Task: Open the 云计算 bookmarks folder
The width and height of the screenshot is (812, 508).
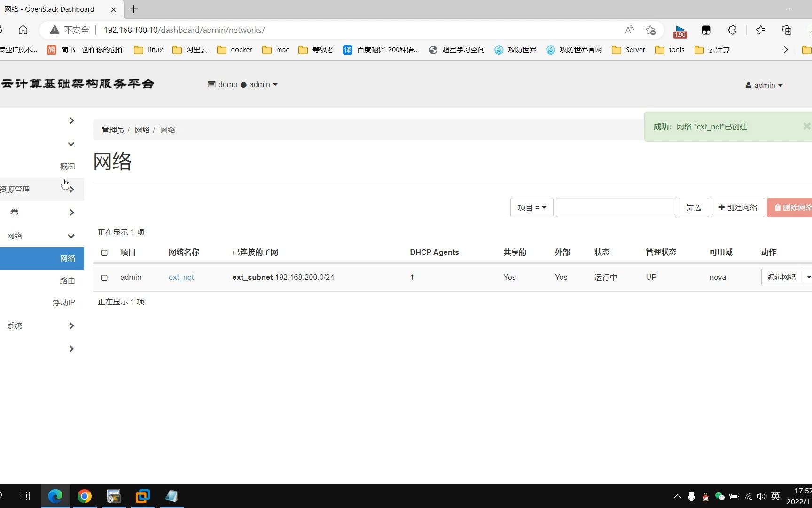Action: pos(712,50)
